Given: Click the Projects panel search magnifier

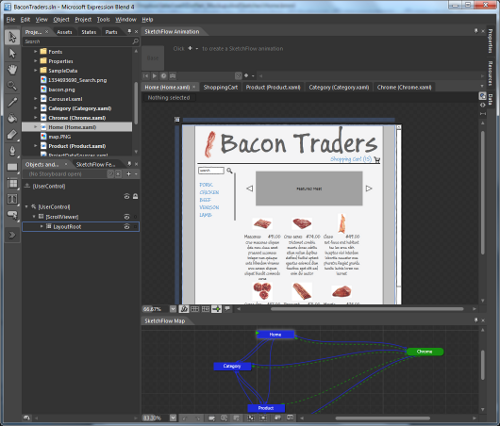Looking at the screenshot, I should (x=135, y=41).
